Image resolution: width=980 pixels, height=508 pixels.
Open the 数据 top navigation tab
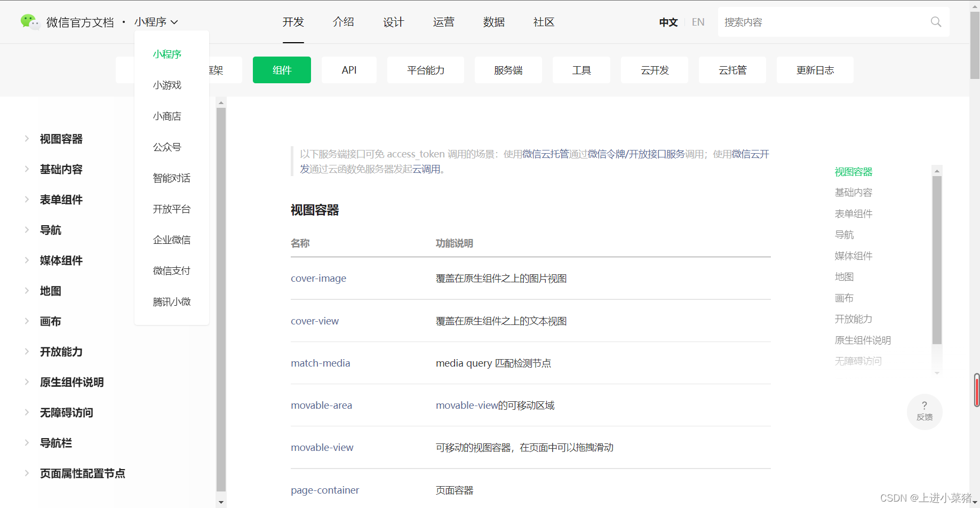pos(494,22)
